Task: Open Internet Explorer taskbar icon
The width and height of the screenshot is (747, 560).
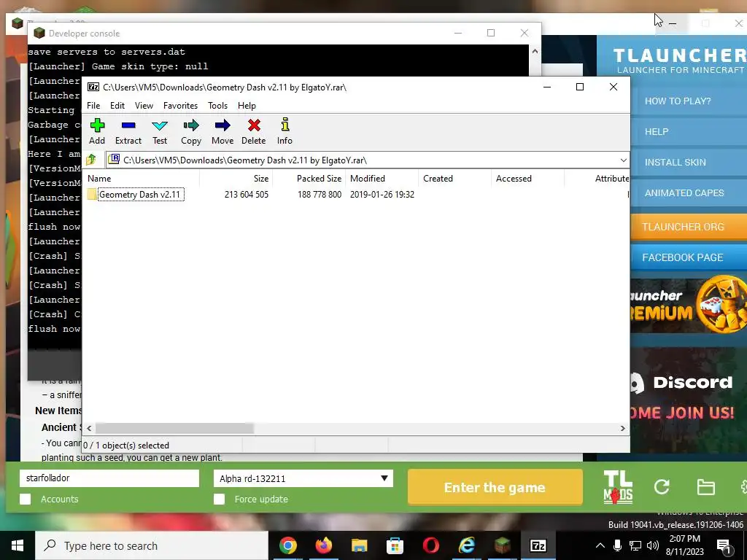Action: pos(466,545)
